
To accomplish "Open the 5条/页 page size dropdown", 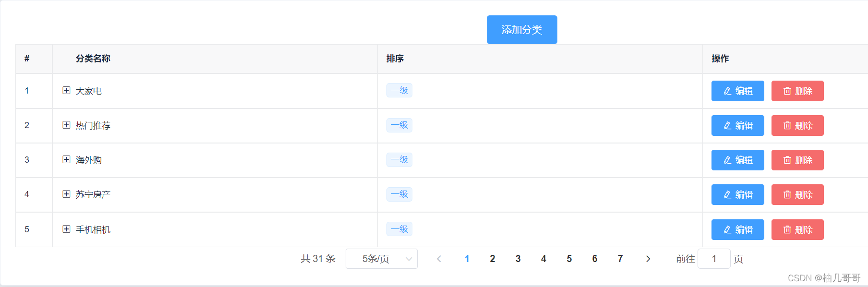I will tap(382, 259).
